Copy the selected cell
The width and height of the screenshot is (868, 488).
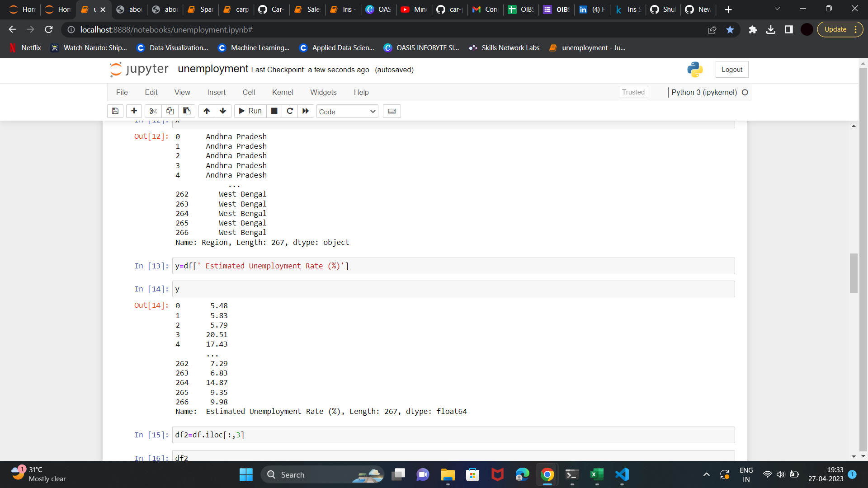click(170, 111)
